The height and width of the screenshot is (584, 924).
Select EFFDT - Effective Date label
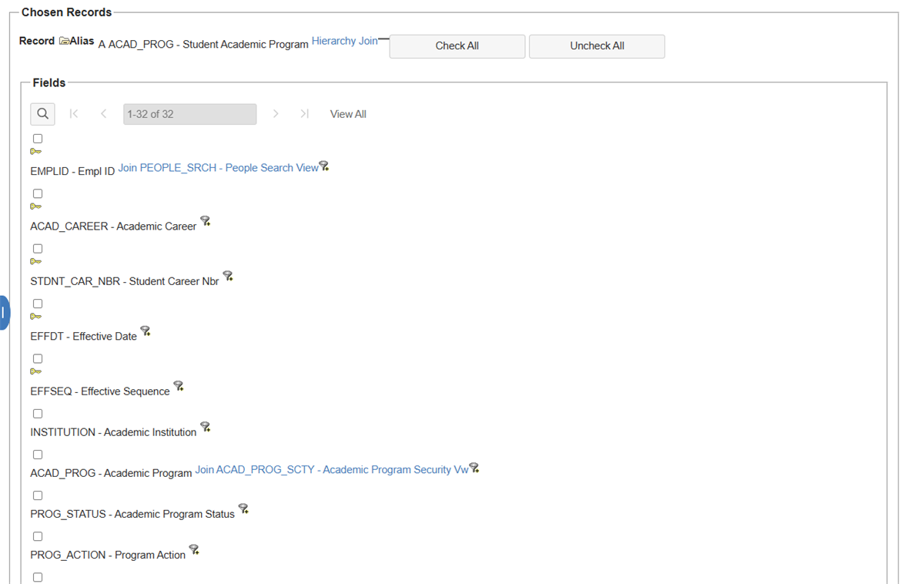(x=83, y=337)
